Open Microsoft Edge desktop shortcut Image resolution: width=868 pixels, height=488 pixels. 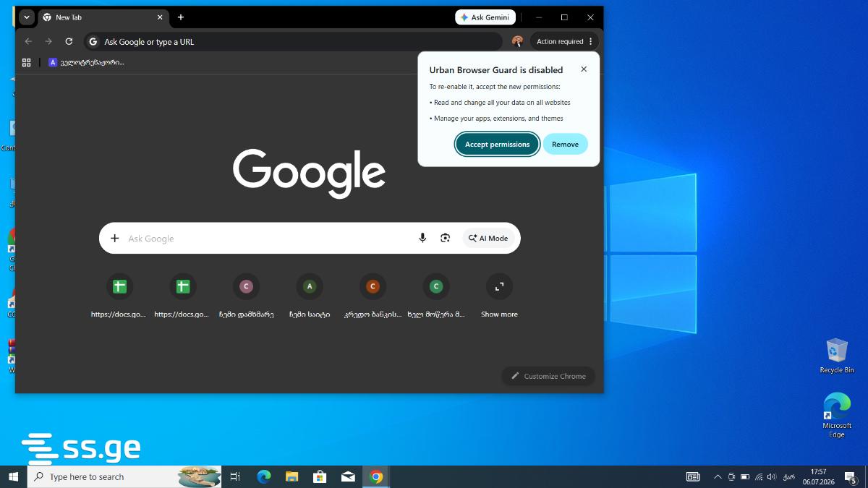tap(837, 414)
